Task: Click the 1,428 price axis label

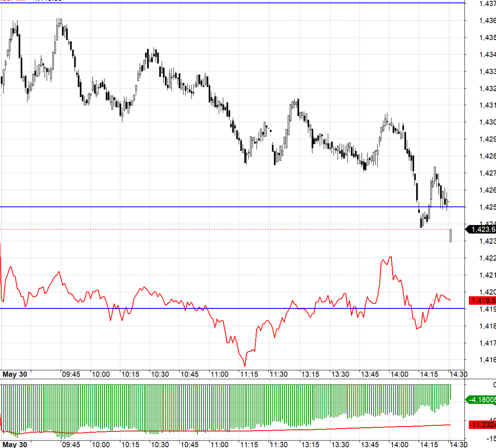Action: [487, 156]
